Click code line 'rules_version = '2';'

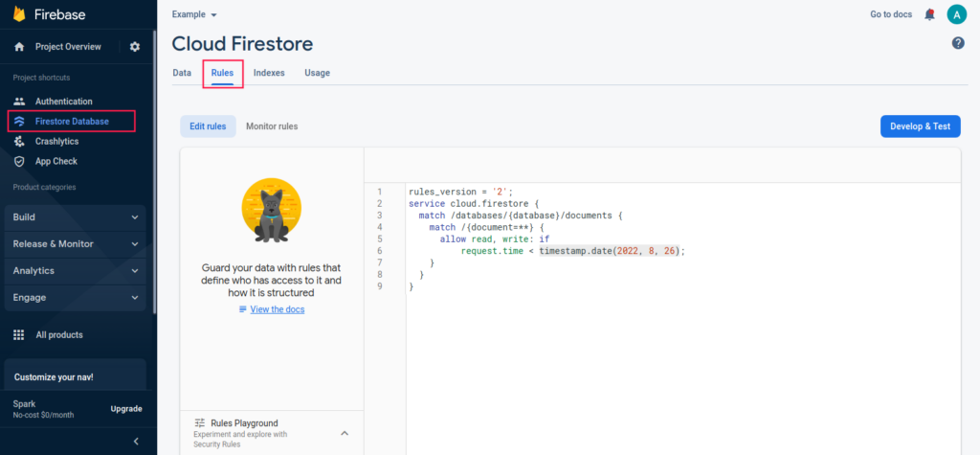(460, 192)
